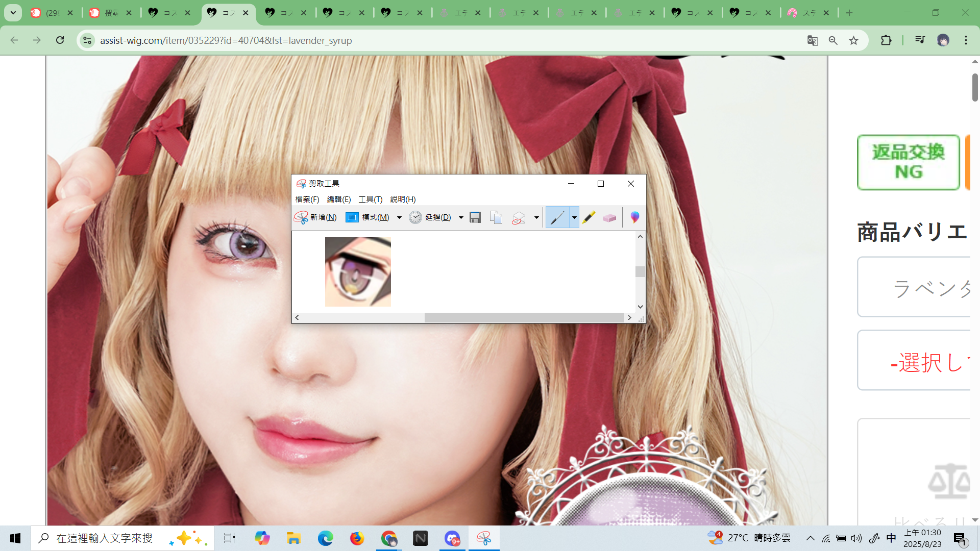Open the volume control in system tray
The width and height of the screenshot is (980, 551).
856,538
